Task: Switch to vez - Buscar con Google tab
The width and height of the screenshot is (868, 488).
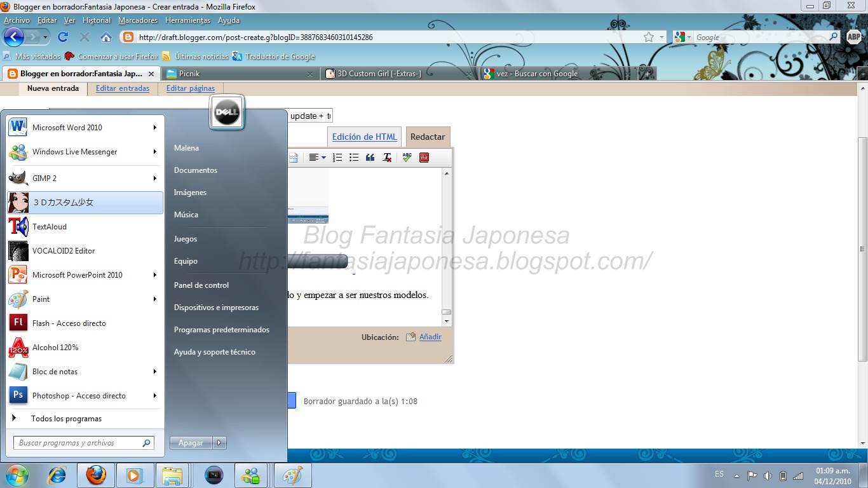Action: [x=559, y=74]
